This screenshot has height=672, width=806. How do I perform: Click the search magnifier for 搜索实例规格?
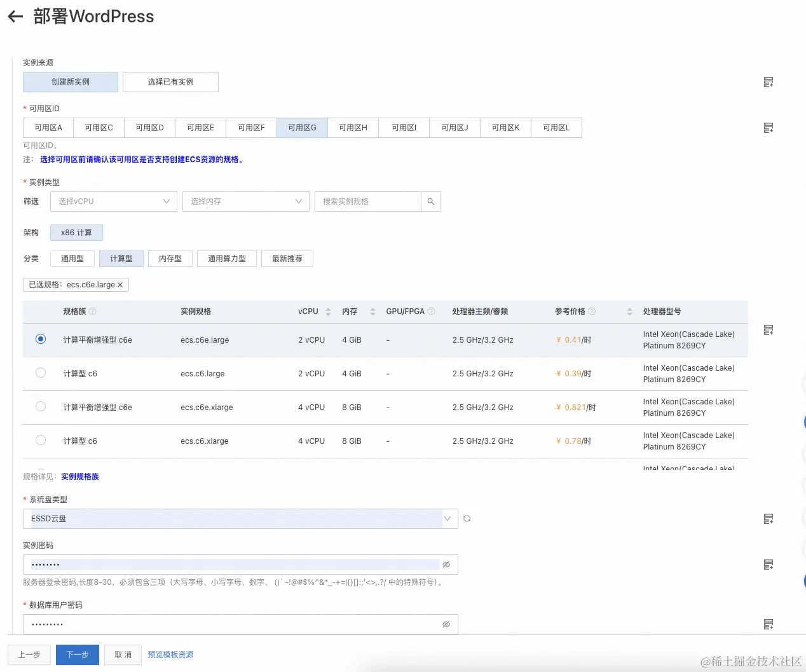click(431, 202)
